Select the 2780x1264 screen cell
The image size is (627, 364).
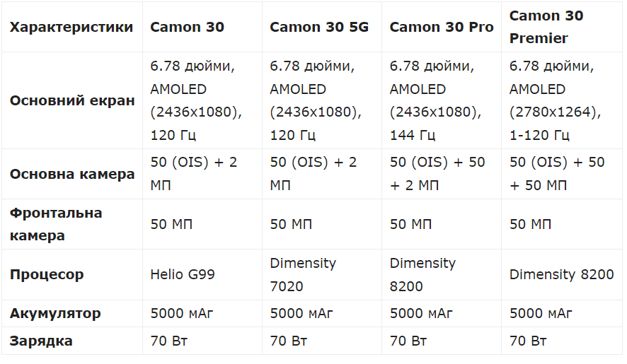pos(555,100)
